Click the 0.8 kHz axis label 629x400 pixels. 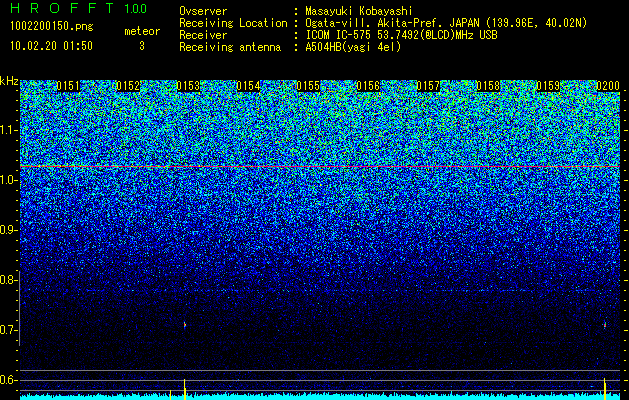(8, 280)
